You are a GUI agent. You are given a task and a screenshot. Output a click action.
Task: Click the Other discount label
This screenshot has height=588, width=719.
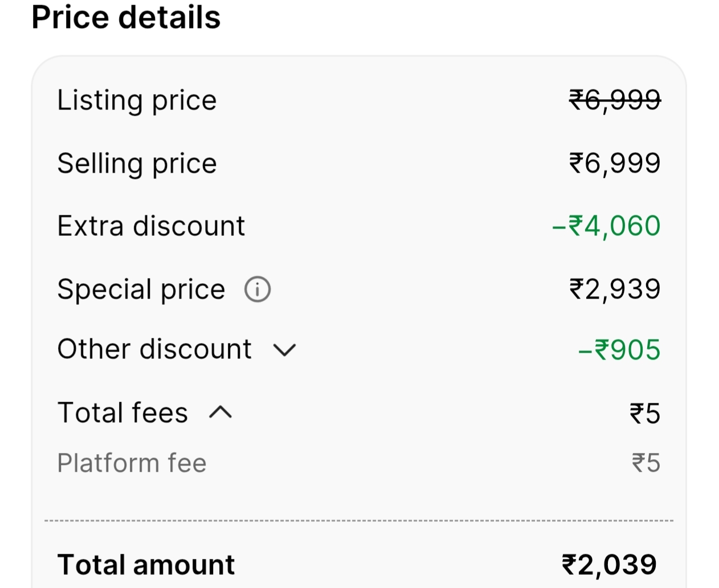click(154, 349)
